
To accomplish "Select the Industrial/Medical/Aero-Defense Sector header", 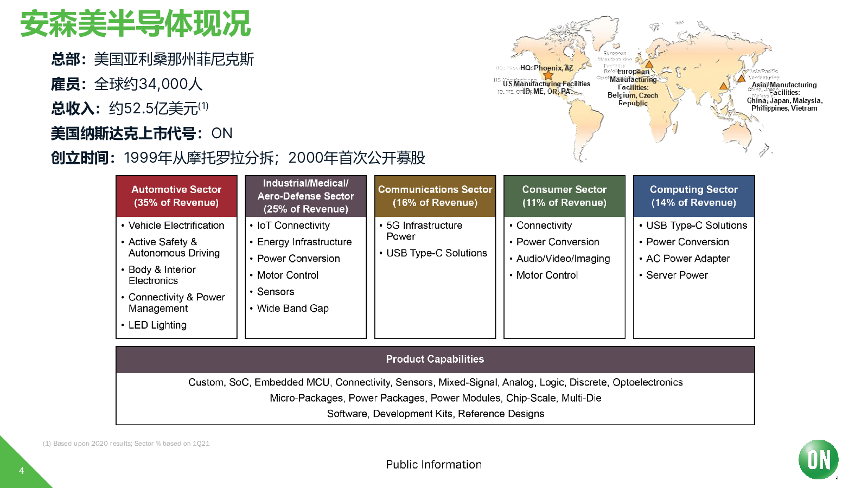I will [x=306, y=196].
